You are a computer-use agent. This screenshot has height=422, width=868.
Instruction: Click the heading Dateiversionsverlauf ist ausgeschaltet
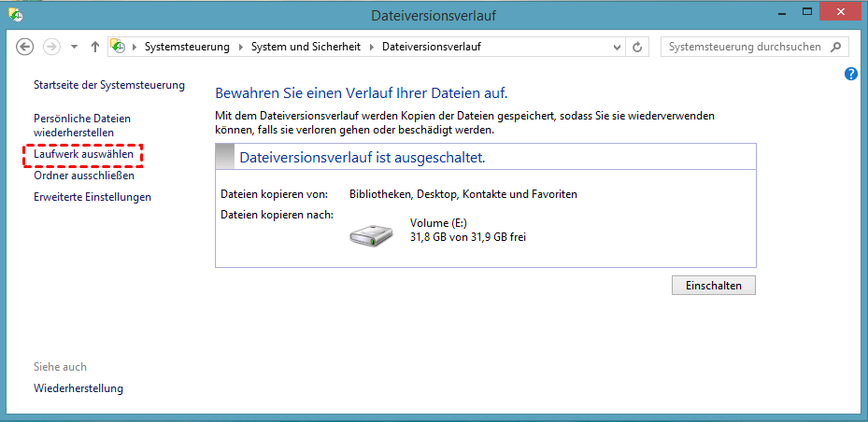tap(362, 158)
